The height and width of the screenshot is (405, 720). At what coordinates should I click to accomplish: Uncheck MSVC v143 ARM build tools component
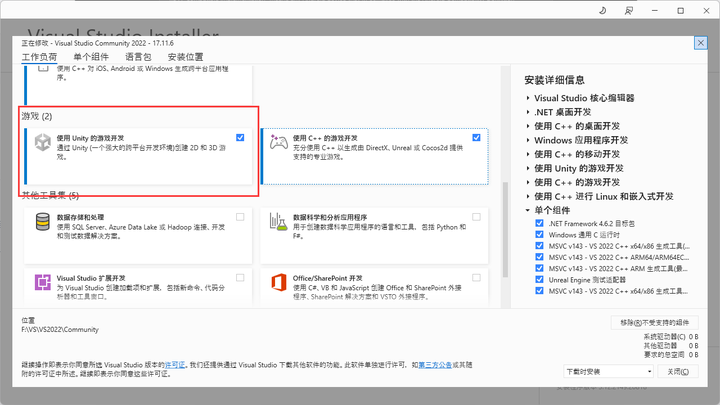coord(540,268)
